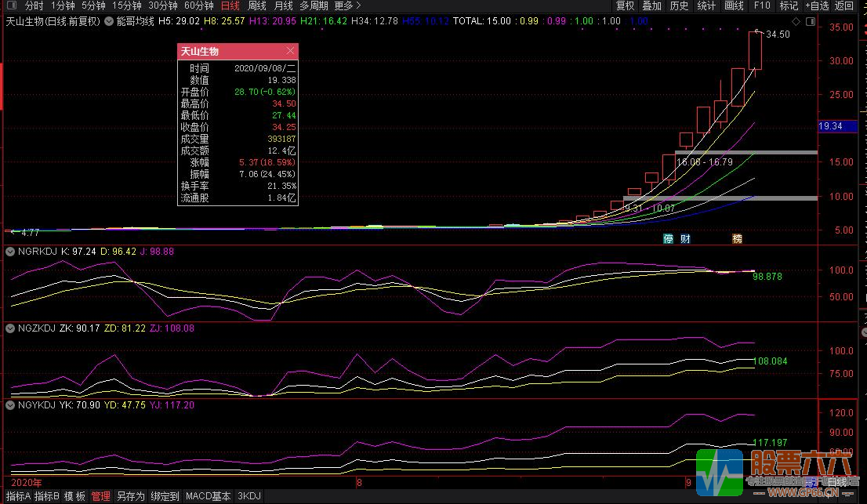This screenshot has height=504, width=867.
Task: Activate the 画线 drawing tools button
Action: click(x=735, y=5)
